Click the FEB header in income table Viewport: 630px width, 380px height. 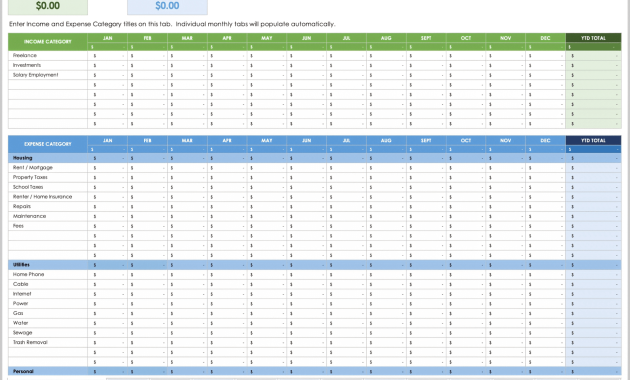[147, 38]
